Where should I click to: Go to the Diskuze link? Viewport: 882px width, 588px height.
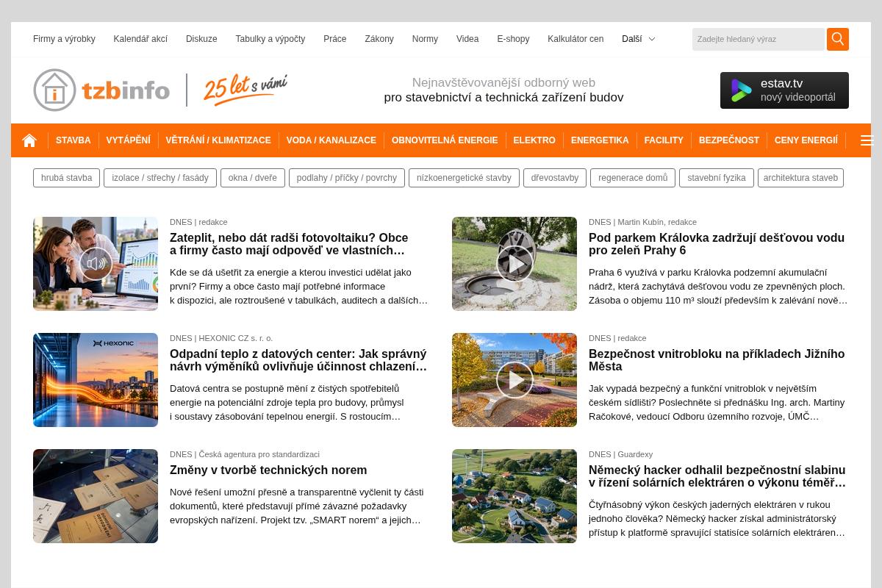click(x=201, y=39)
